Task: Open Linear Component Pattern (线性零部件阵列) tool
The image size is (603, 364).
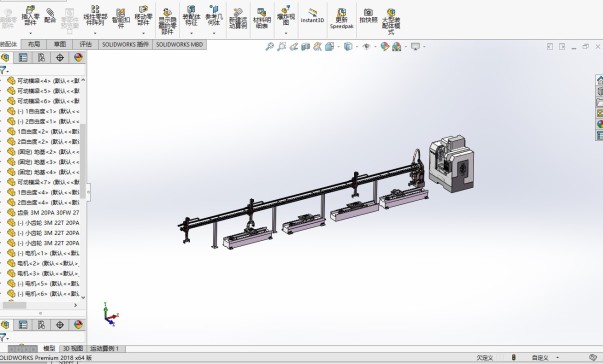Action: [95, 16]
